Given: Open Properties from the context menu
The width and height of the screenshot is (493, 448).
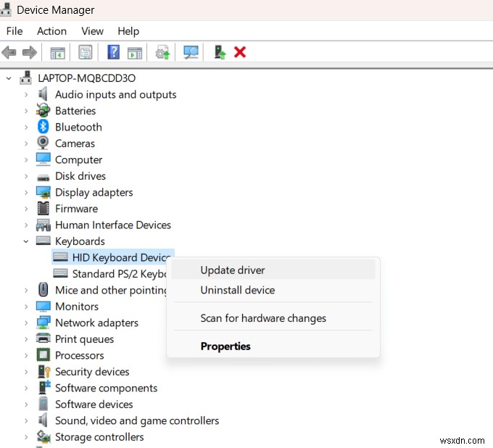Looking at the screenshot, I should click(273, 346).
